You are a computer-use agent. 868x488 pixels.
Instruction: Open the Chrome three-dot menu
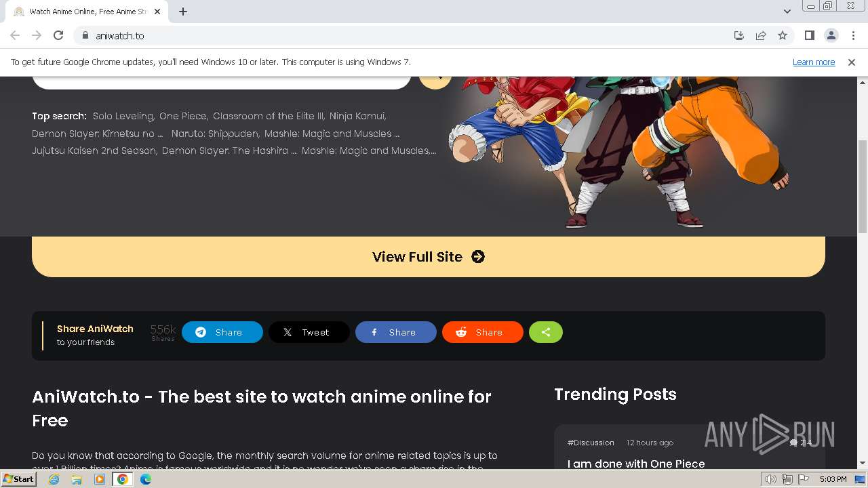[853, 35]
